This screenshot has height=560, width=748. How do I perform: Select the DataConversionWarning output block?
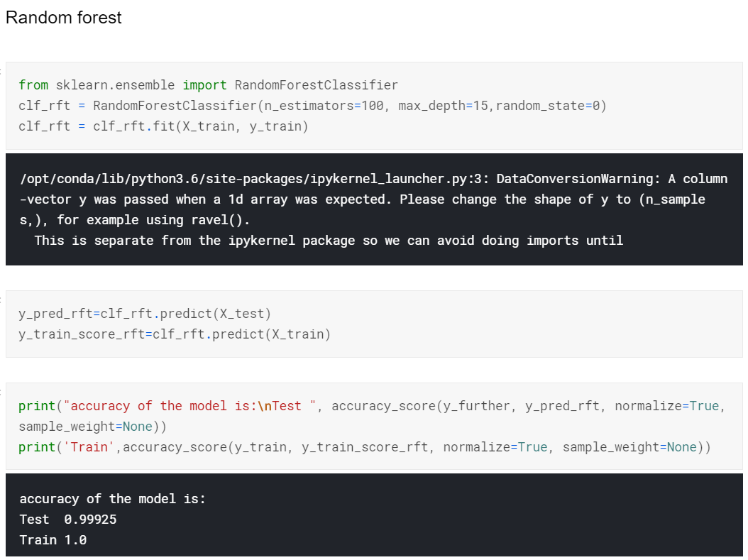(373, 209)
